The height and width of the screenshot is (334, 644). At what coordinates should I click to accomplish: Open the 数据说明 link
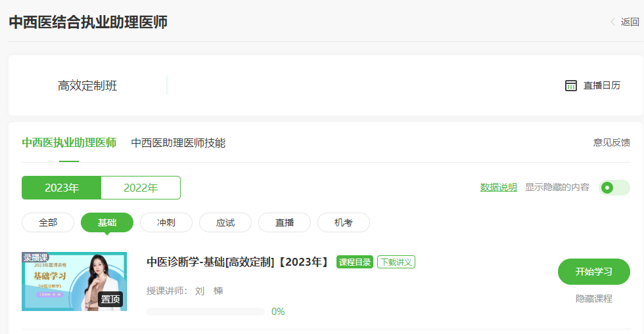pos(498,188)
